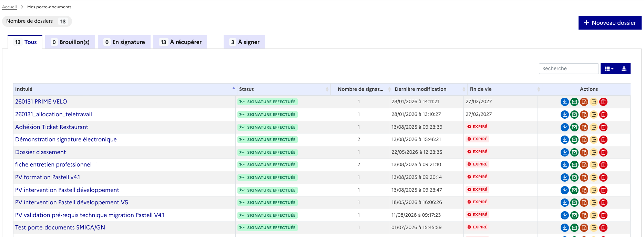Download Test porte-documents SMICA/GN dossier

(x=564, y=228)
